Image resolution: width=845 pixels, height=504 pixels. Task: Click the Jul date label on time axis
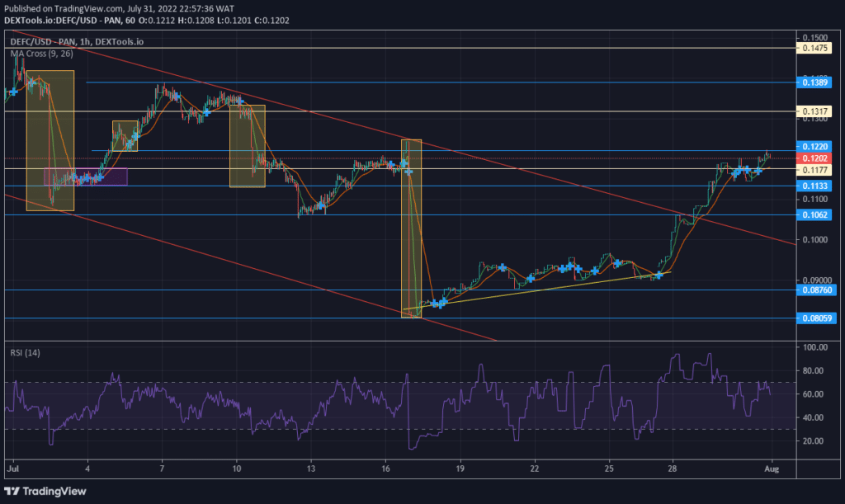13,469
